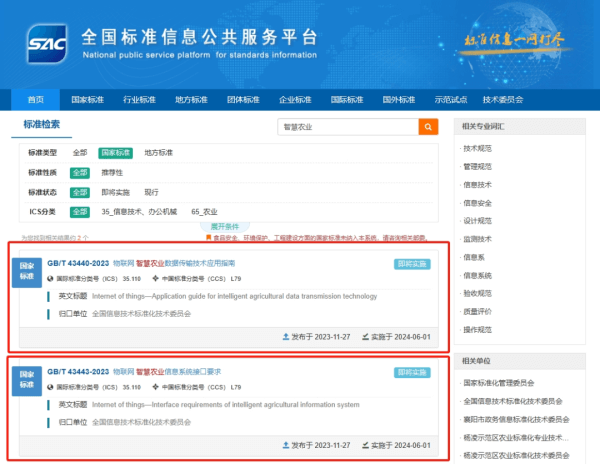Open the 示范试点 navigation item
The height and width of the screenshot is (464, 600).
pyautogui.click(x=451, y=99)
